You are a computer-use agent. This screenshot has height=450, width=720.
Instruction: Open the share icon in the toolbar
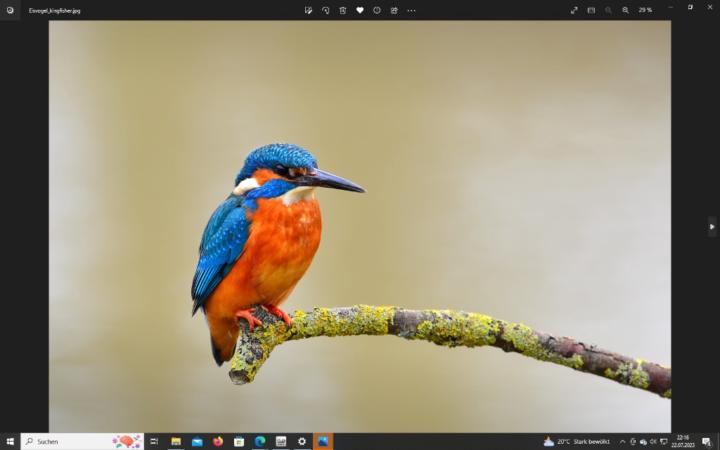pyautogui.click(x=394, y=10)
